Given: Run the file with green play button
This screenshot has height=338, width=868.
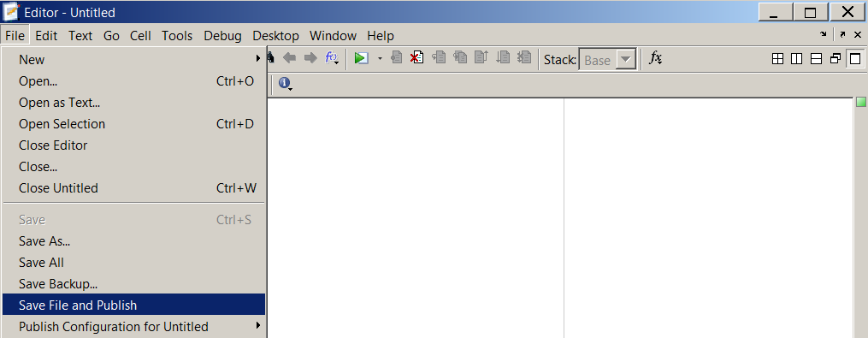Looking at the screenshot, I should tap(362, 57).
